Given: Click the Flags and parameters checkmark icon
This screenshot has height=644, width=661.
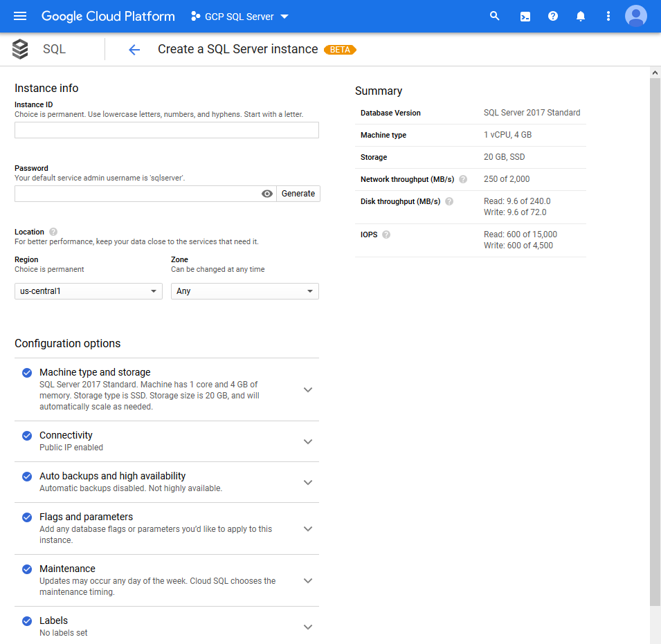Looking at the screenshot, I should click(x=27, y=517).
